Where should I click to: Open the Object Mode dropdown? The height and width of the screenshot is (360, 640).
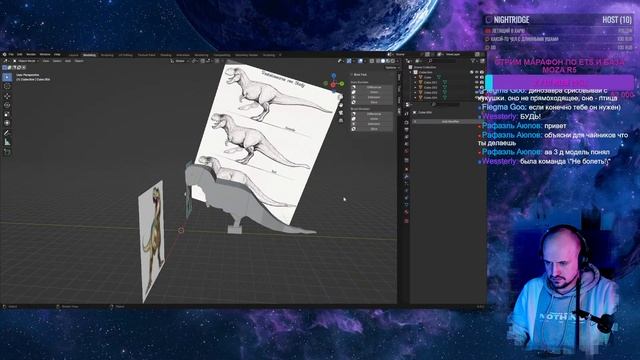tap(27, 61)
